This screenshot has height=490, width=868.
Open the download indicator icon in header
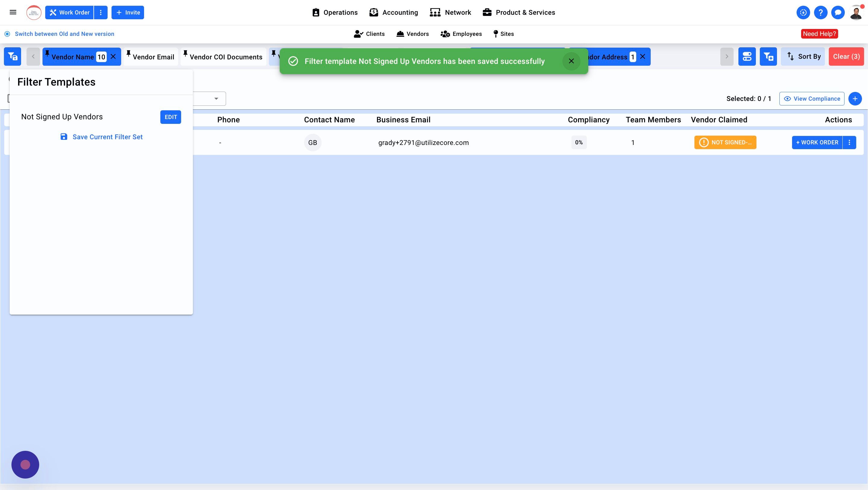click(803, 13)
